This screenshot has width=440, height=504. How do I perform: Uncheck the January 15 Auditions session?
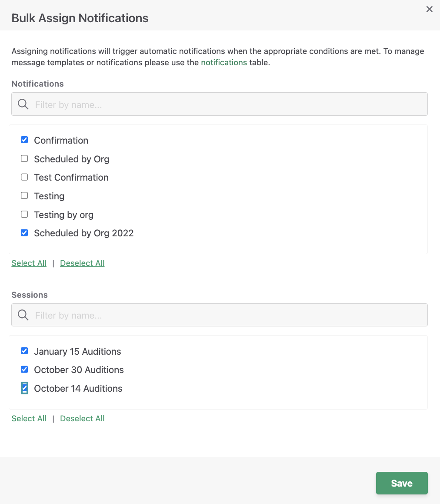(x=24, y=351)
